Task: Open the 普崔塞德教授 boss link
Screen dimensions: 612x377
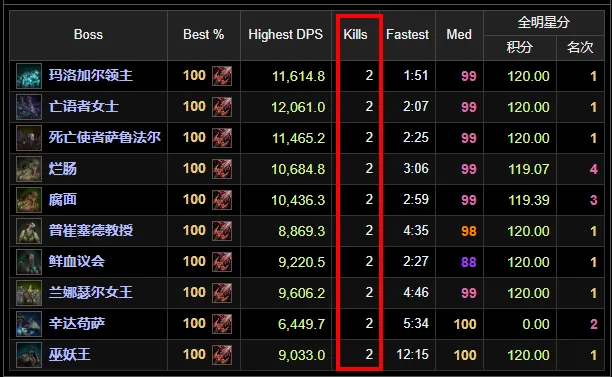Action: (91, 230)
